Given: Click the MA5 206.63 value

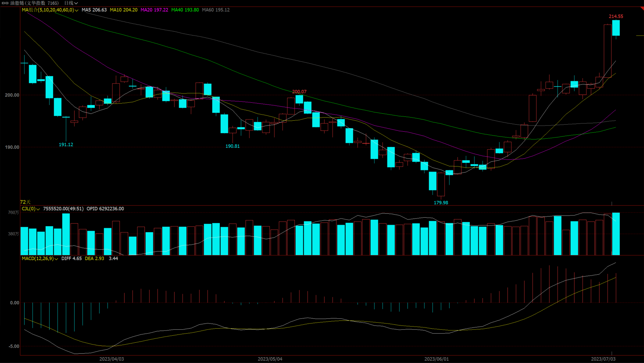Looking at the screenshot, I should click(x=94, y=10).
